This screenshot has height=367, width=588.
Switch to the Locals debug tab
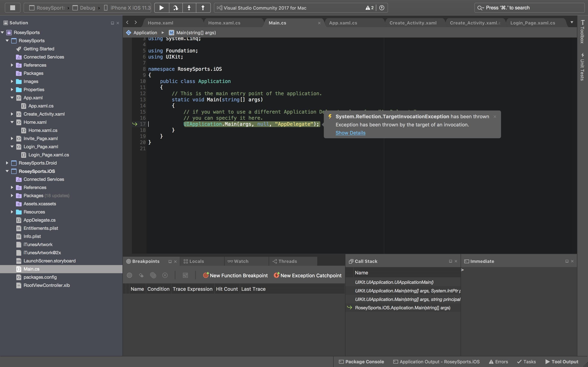pyautogui.click(x=196, y=261)
